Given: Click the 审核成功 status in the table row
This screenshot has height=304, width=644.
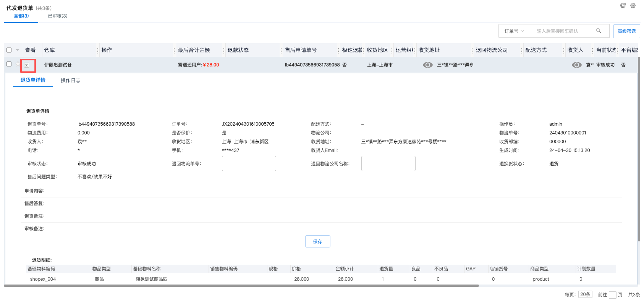Looking at the screenshot, I should coord(605,65).
